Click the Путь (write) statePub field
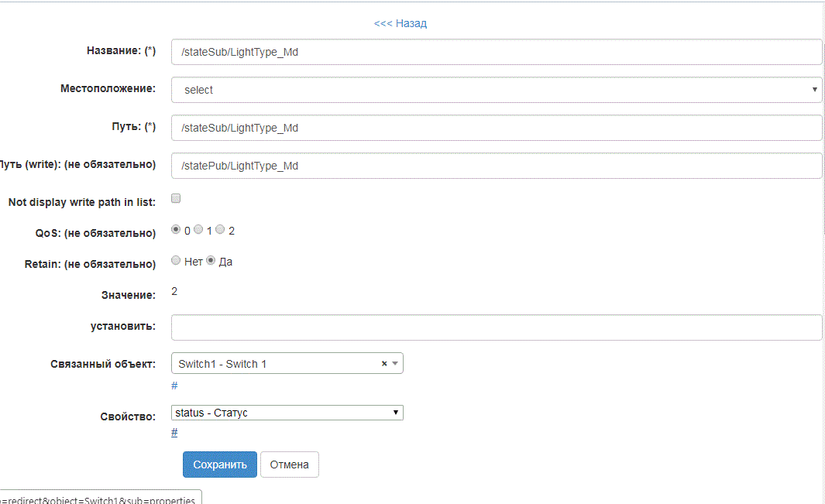 point(496,166)
